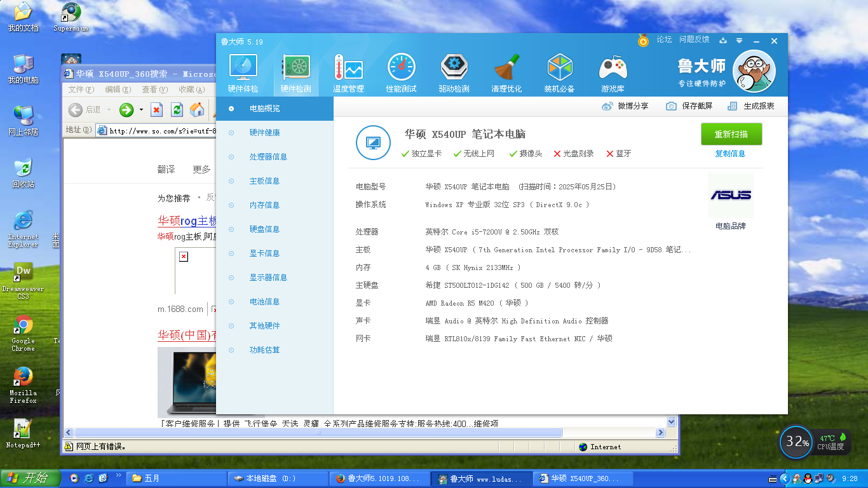Click 论坛 forum link
This screenshot has width=868, height=488.
[664, 39]
